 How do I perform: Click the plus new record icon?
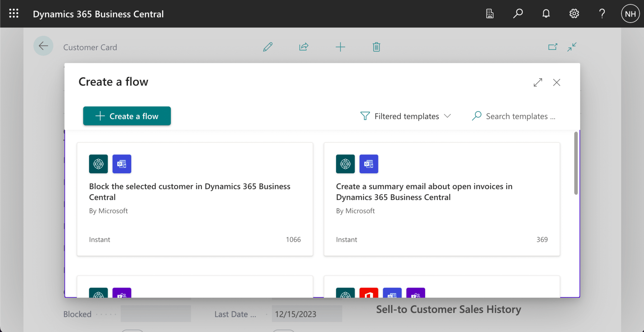point(340,47)
